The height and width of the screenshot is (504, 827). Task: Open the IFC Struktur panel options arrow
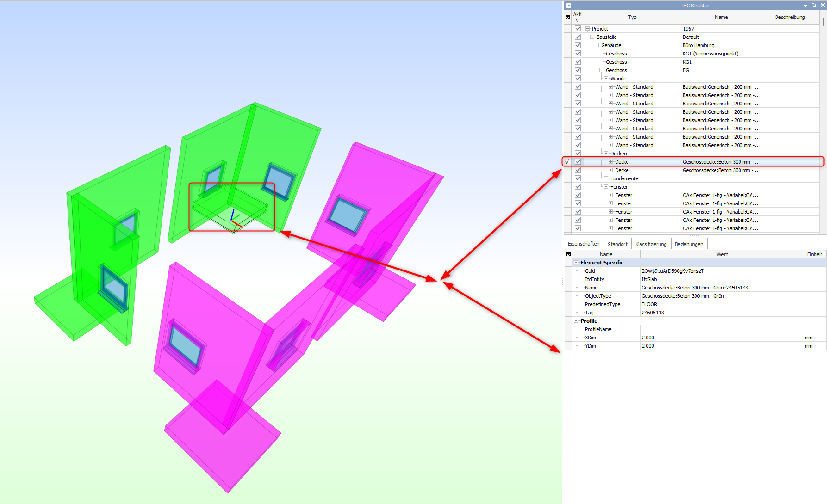(805, 6)
